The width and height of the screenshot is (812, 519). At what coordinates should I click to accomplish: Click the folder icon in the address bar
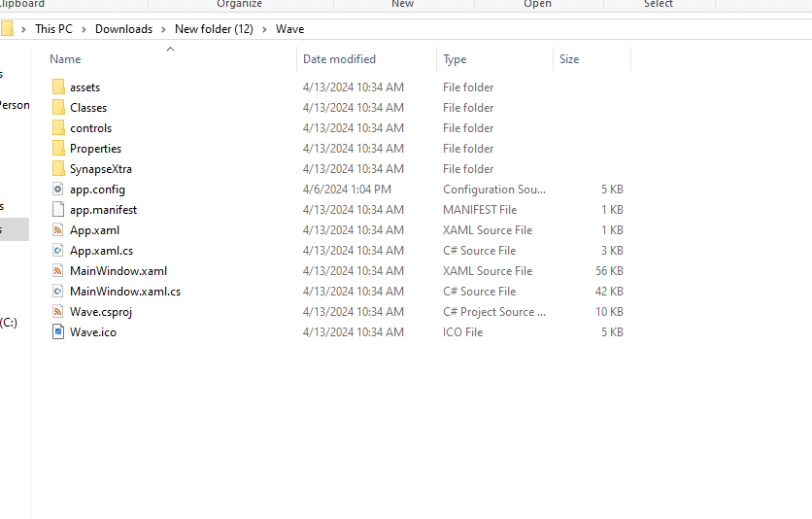click(7, 29)
